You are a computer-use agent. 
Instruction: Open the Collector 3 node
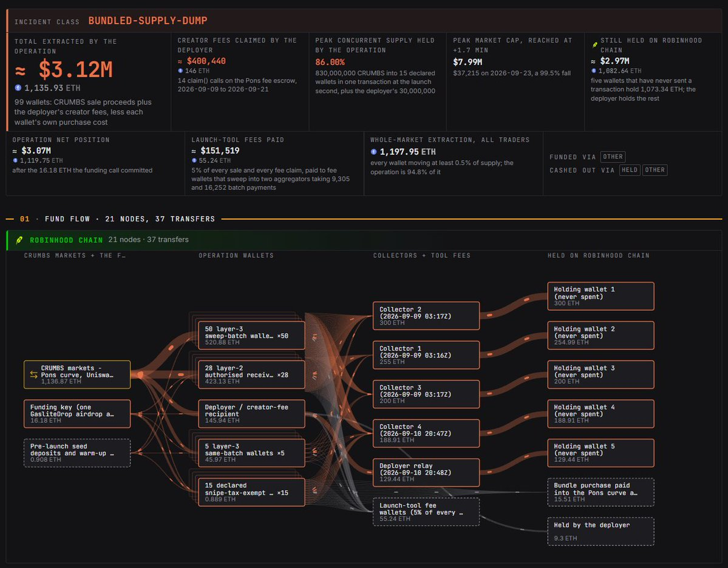426,394
